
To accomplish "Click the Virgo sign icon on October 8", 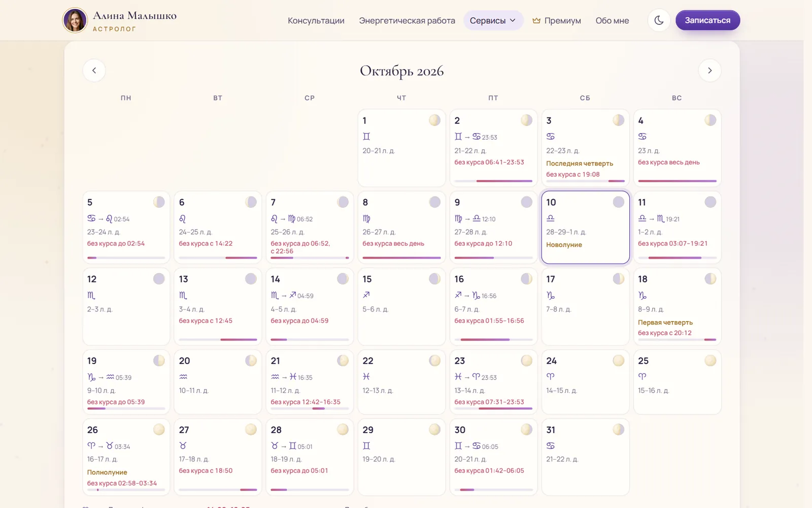I will click(366, 218).
